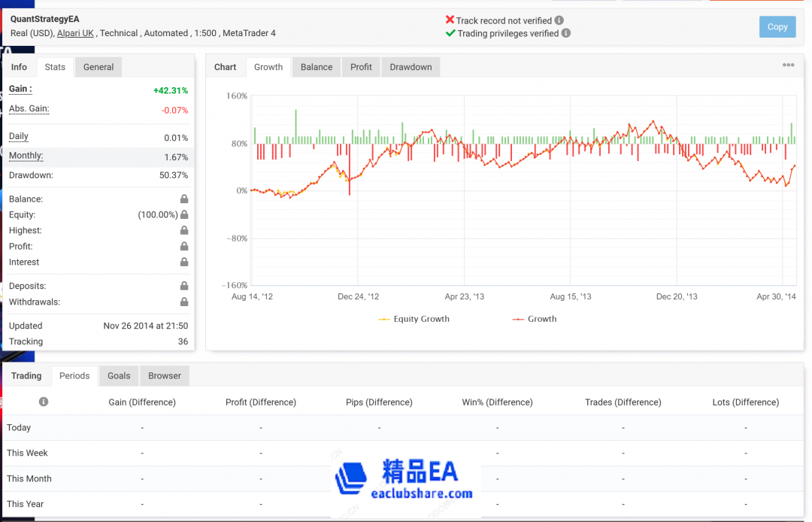Click the lock icon beside Withdrawals
Image resolution: width=812 pixels, height=522 pixels.
[183, 302]
